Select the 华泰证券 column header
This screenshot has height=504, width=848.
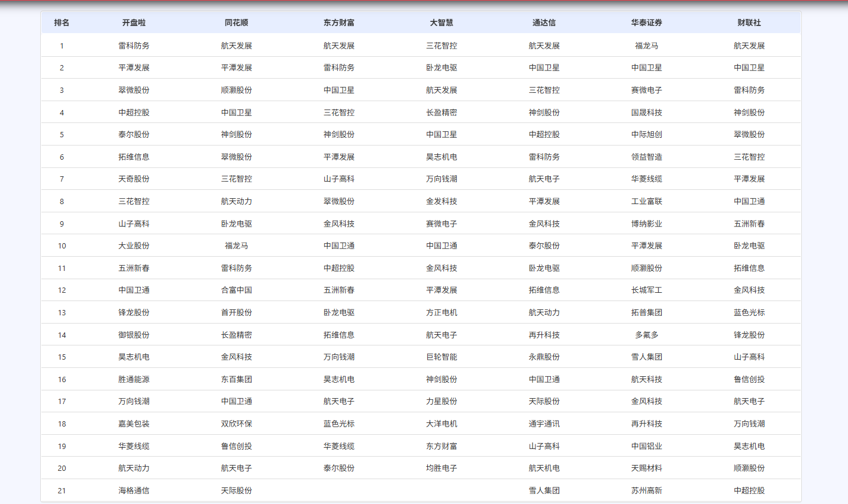click(x=646, y=22)
